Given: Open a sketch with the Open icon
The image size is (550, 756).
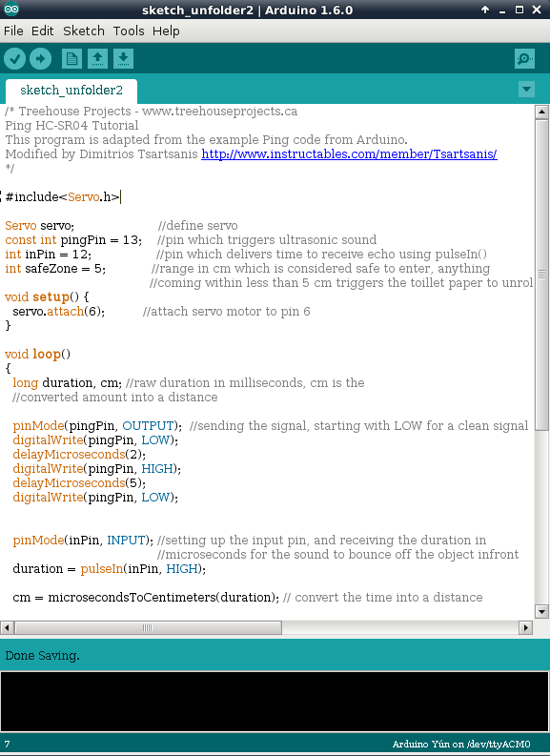Looking at the screenshot, I should 97,59.
